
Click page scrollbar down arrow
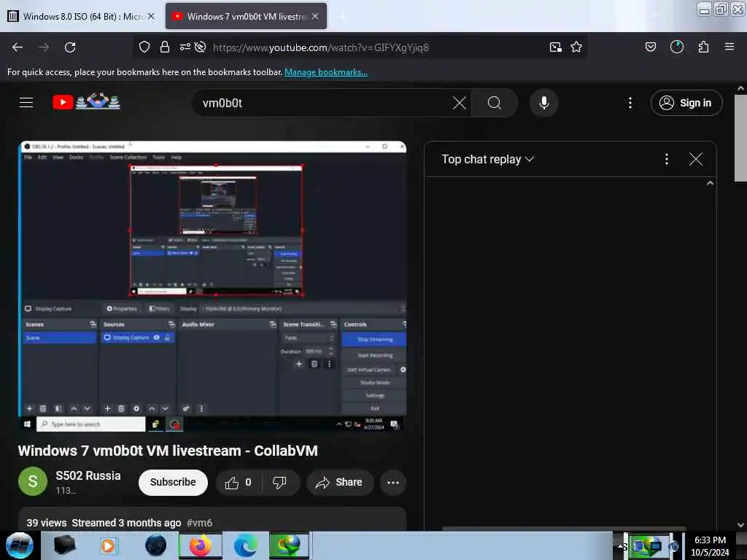740,525
